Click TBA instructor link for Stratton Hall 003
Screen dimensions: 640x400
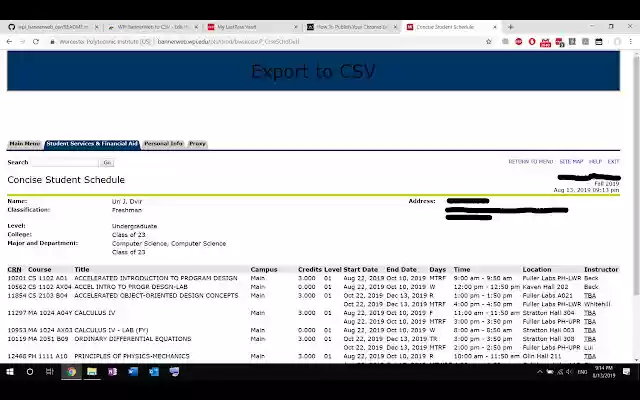click(590, 330)
